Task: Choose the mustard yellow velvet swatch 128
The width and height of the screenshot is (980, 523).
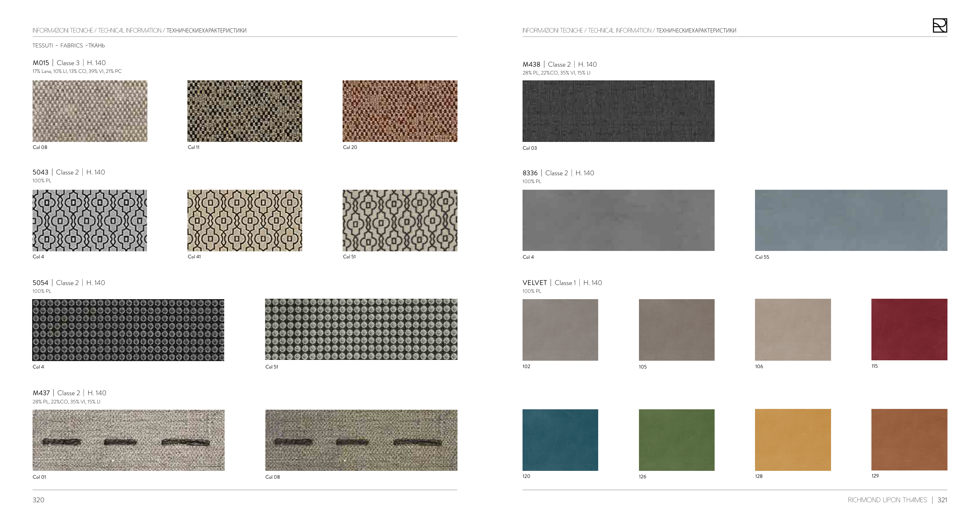Action: (793, 440)
